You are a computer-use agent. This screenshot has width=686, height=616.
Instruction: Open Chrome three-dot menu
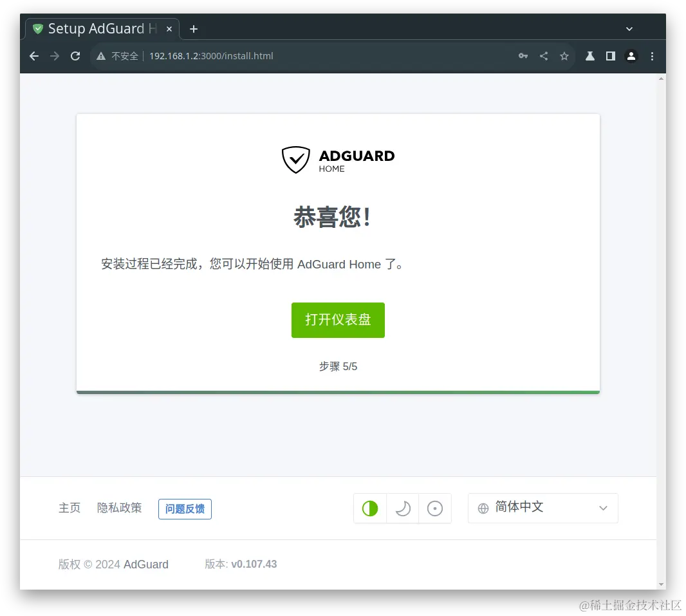(x=652, y=56)
